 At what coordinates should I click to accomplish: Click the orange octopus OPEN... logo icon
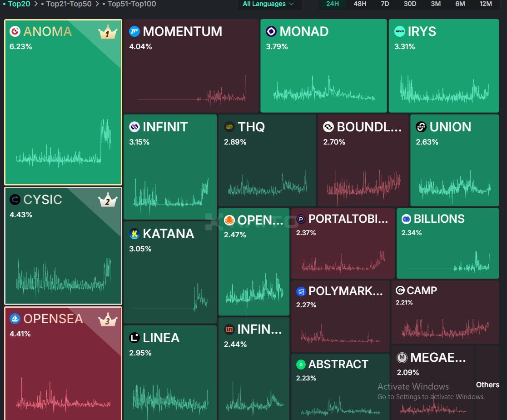pyautogui.click(x=229, y=220)
